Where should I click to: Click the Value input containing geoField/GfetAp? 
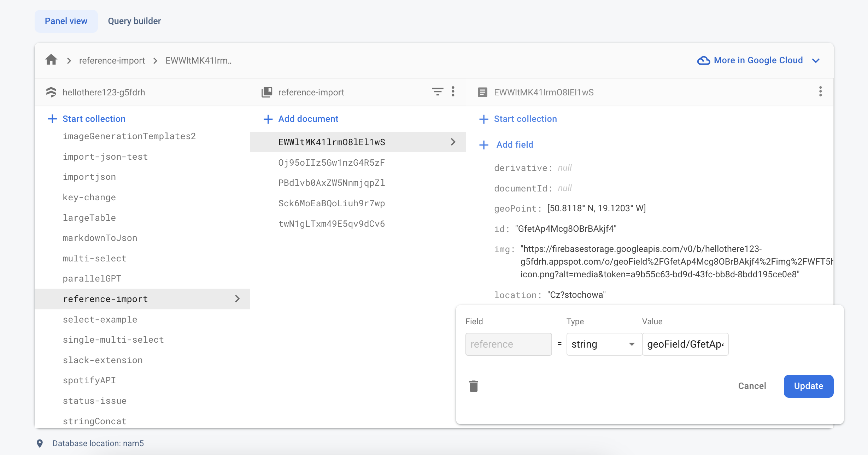pos(685,344)
